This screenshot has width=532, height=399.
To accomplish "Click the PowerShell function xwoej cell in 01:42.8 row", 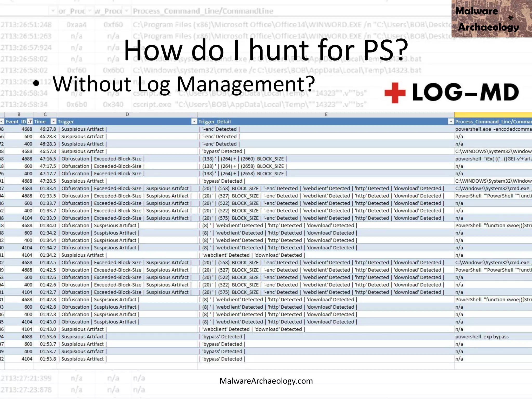I will pyautogui.click(x=493, y=300).
